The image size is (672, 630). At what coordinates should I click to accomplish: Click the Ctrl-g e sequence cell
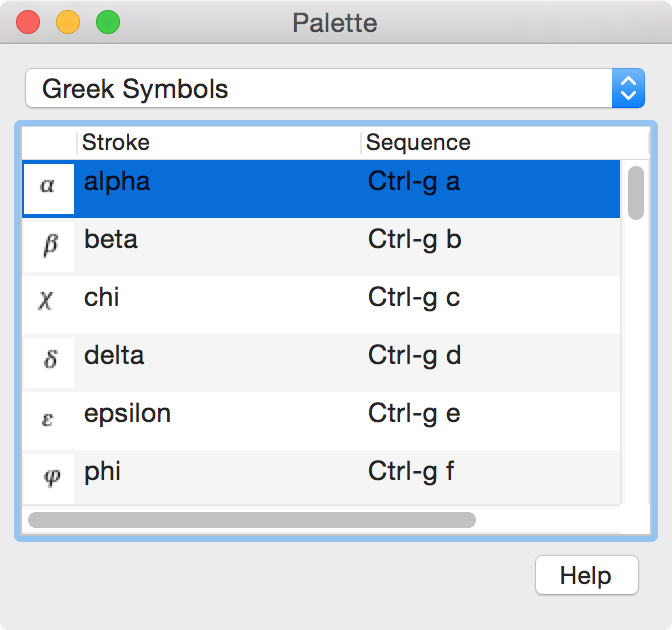pos(414,414)
